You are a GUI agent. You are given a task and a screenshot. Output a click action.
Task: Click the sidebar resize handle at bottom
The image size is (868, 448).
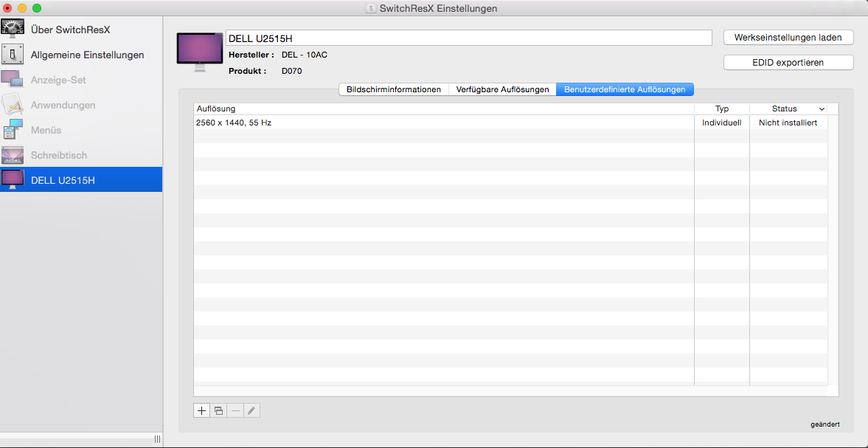point(157,439)
